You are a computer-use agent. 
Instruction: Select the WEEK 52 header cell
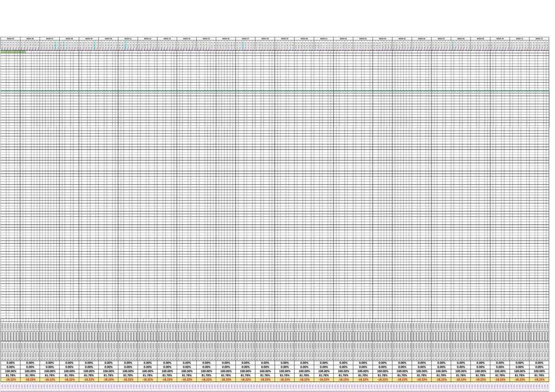tap(147, 38)
